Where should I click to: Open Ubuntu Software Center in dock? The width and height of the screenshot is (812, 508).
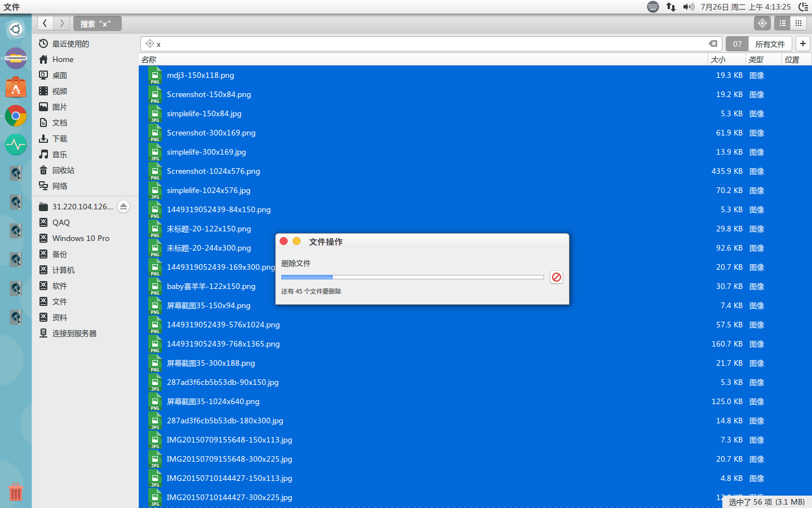pos(16,87)
